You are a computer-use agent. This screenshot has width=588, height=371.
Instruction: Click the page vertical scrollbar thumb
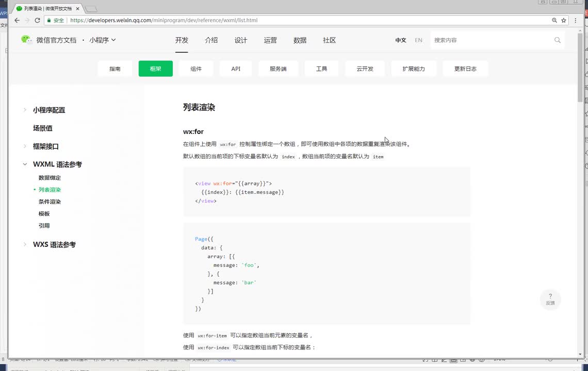[580, 68]
